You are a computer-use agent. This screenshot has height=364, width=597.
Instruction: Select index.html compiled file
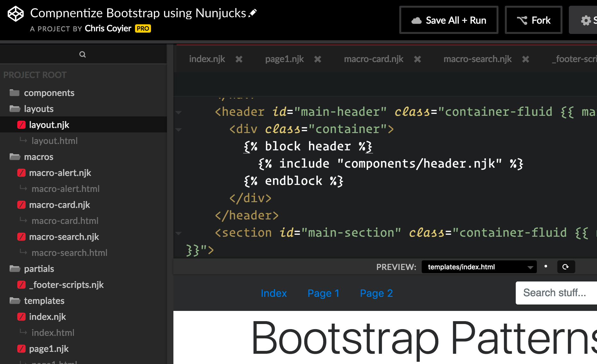[53, 333]
